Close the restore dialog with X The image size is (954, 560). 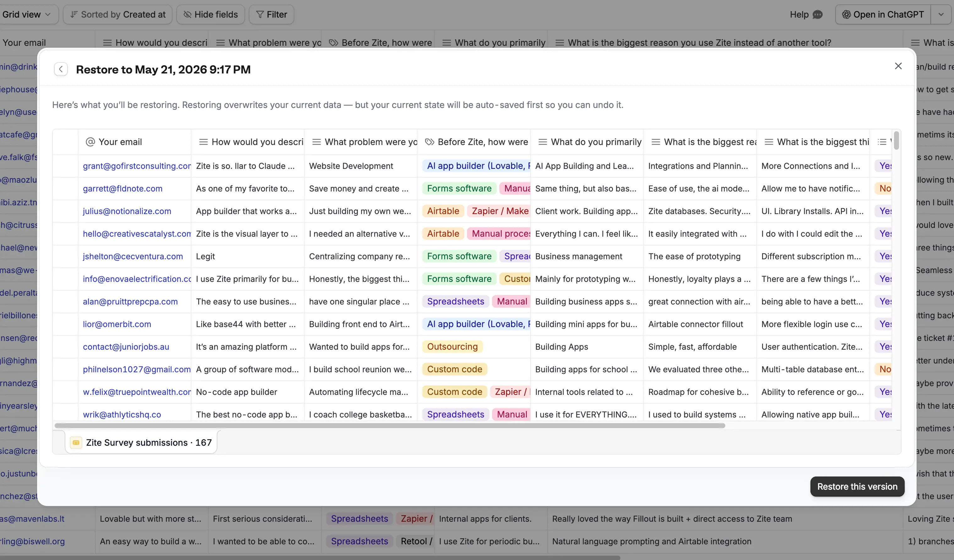click(898, 66)
